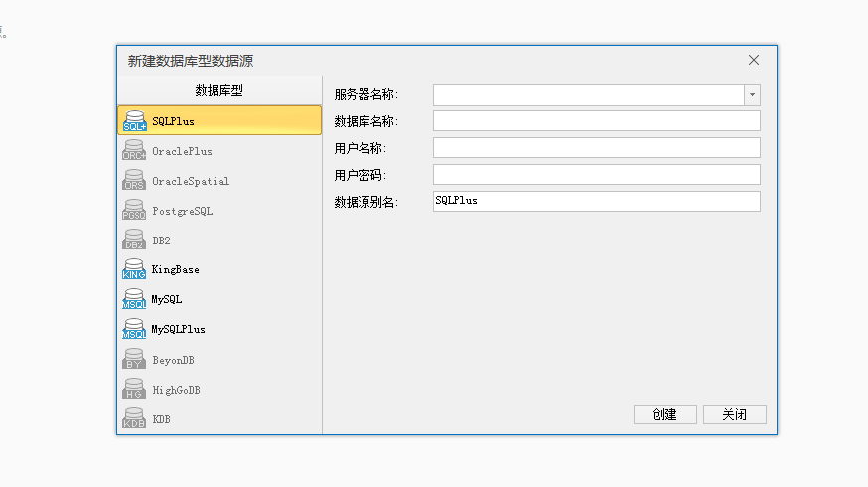Click the MySQL database icon
The width and height of the screenshot is (868, 487).
pyautogui.click(x=134, y=300)
